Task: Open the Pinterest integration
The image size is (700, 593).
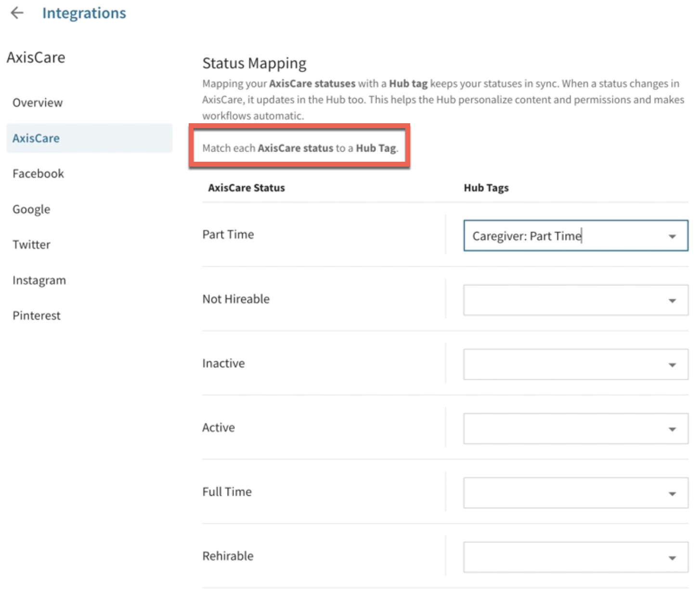Action: pyautogui.click(x=37, y=316)
